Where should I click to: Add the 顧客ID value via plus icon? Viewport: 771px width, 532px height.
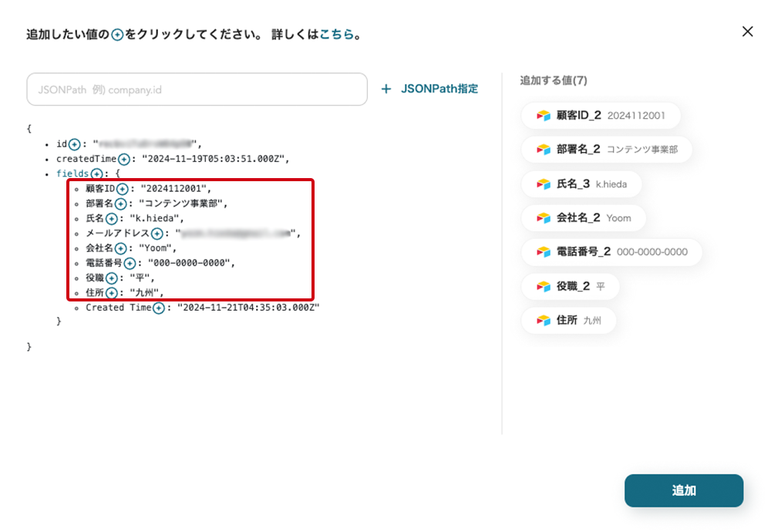pos(122,189)
